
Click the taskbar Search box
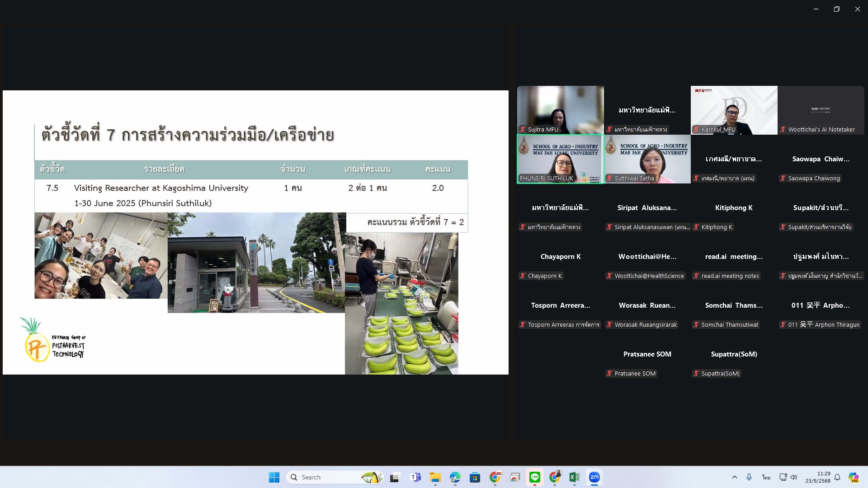click(x=335, y=477)
